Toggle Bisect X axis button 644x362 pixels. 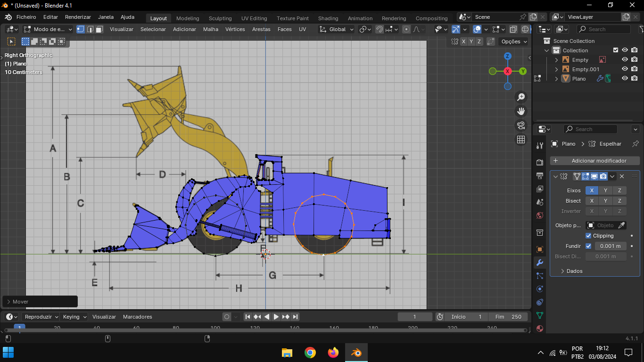[x=592, y=201]
